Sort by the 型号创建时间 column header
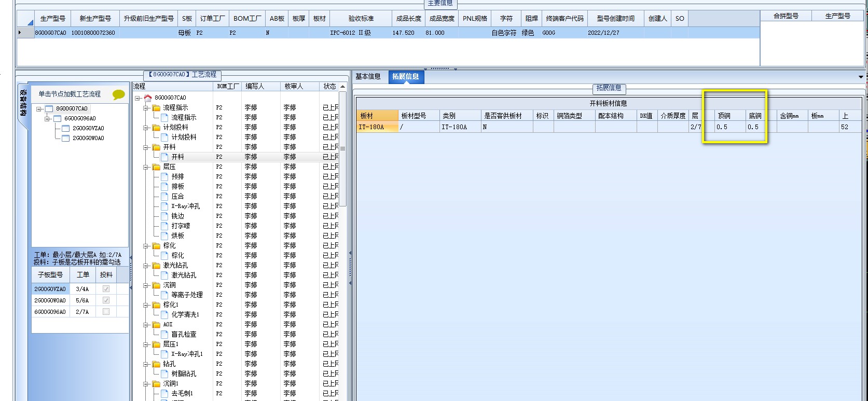The image size is (868, 401). click(x=615, y=18)
